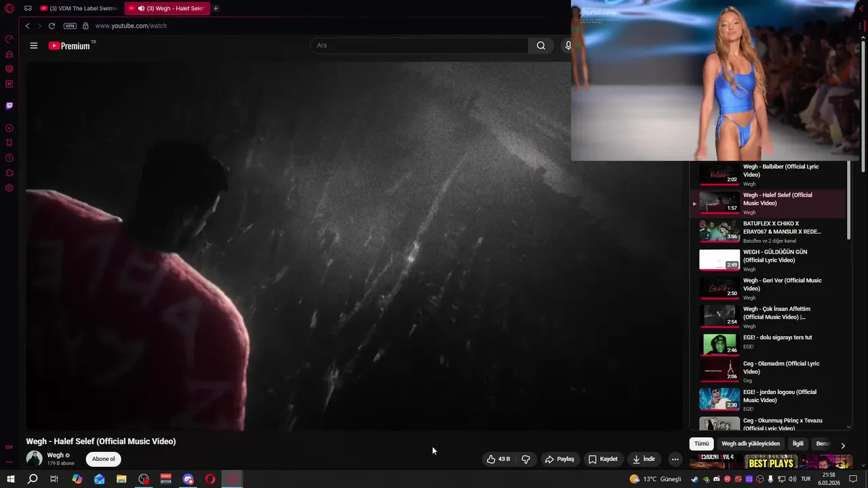
Task: Open the history clock icon in sidebar
Action: [x=9, y=158]
